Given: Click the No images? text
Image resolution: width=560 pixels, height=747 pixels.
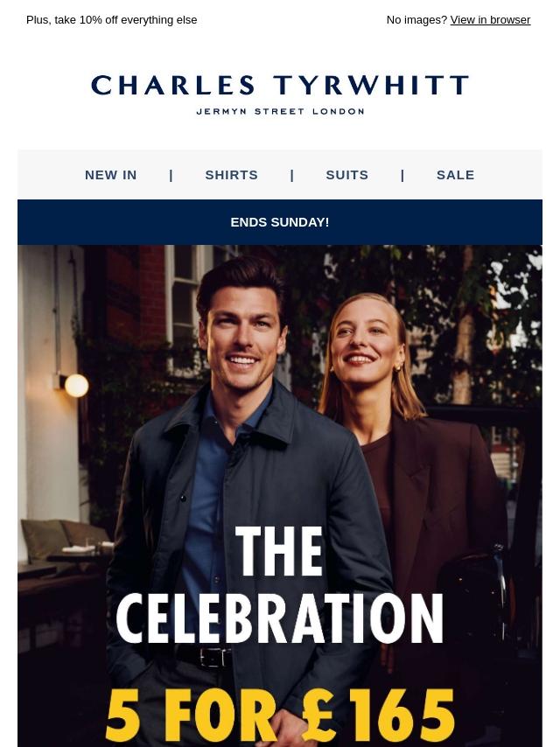Looking at the screenshot, I should coord(416,20).
